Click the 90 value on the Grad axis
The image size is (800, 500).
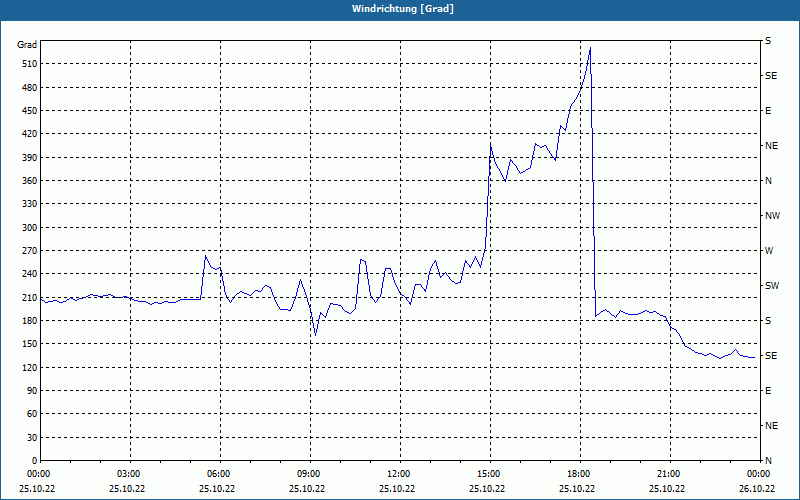point(31,391)
